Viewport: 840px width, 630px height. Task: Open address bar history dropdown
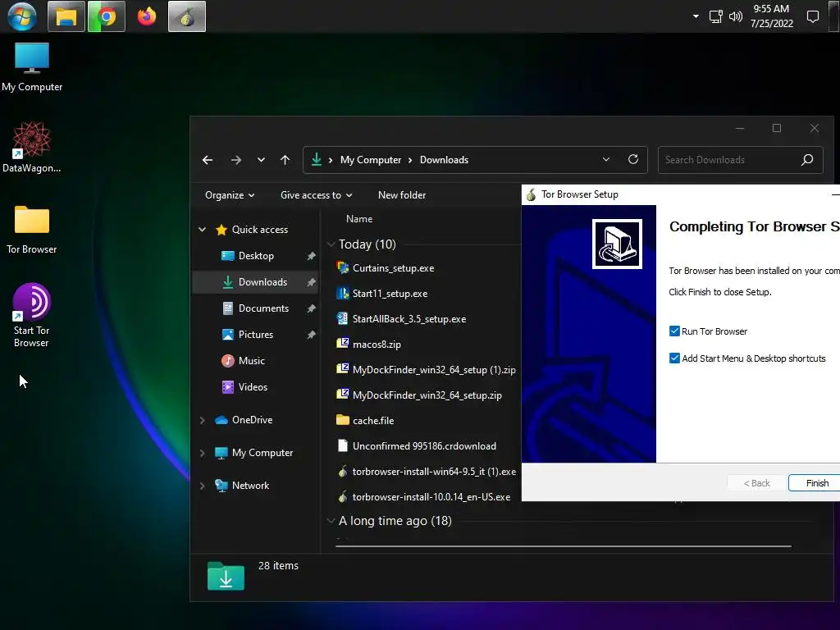(x=606, y=160)
